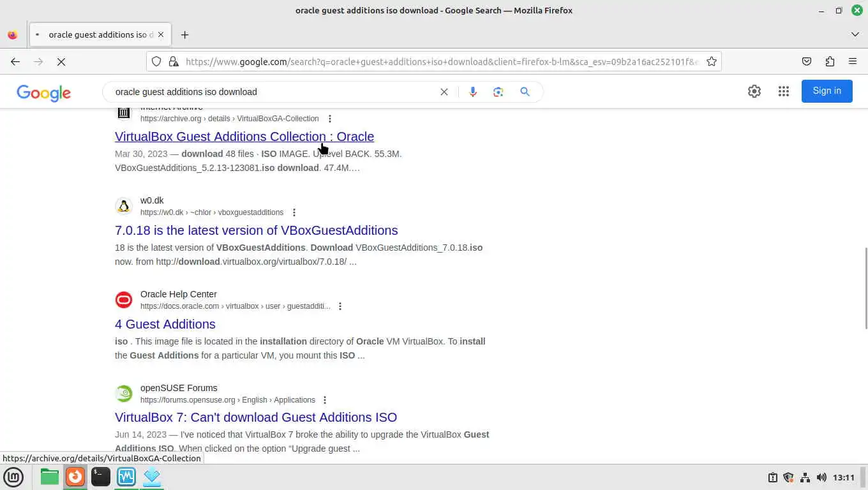Click the docs.oracle.com breadcrumb URL

pyautogui.click(x=236, y=306)
